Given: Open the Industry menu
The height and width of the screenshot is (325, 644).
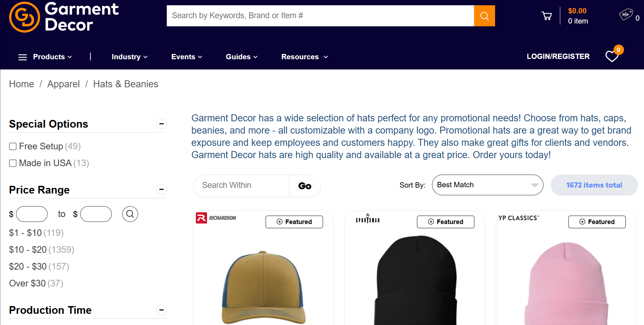Looking at the screenshot, I should pyautogui.click(x=129, y=57).
